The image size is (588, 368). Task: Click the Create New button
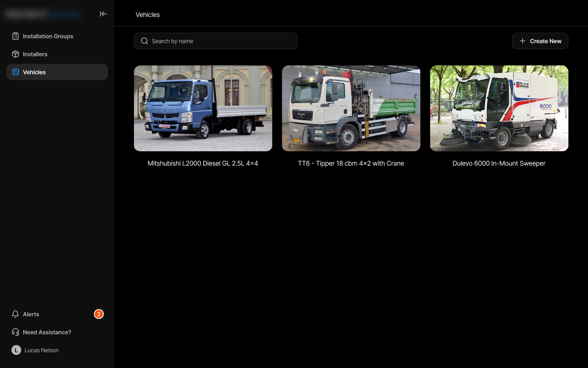540,41
